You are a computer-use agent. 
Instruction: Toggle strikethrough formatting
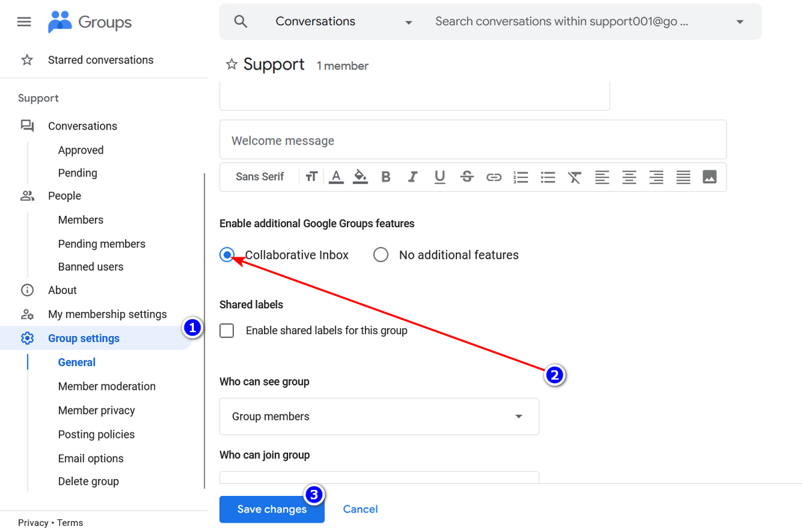(467, 177)
